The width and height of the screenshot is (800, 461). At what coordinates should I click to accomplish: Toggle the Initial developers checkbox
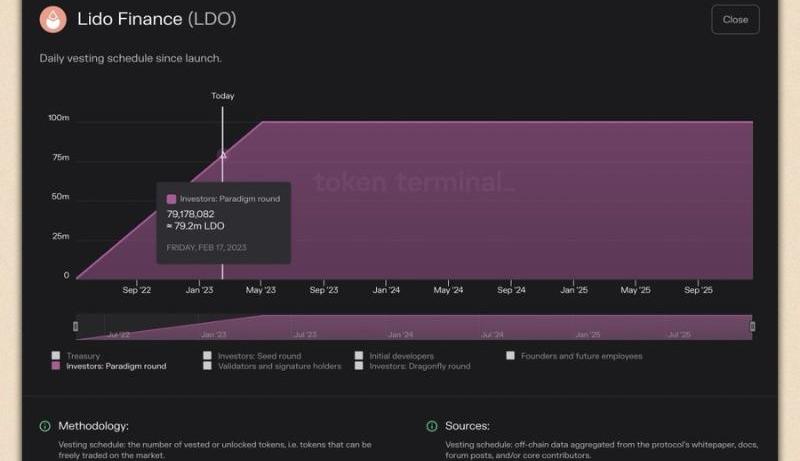pyautogui.click(x=360, y=356)
